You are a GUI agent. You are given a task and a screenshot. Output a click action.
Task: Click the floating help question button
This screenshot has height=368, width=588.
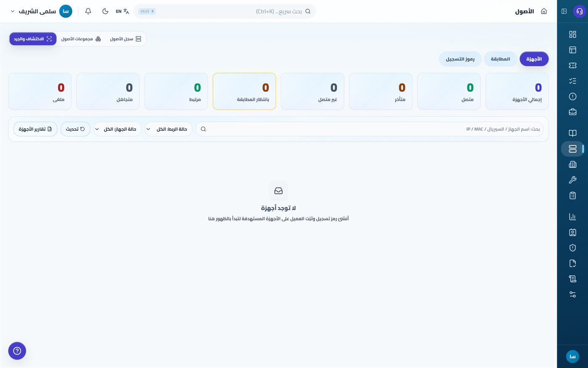(17, 351)
